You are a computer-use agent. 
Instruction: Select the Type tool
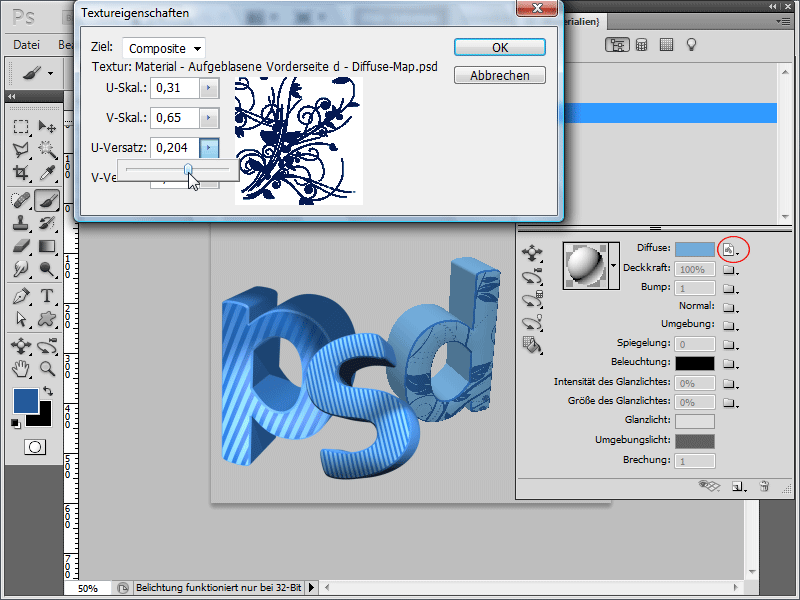click(x=47, y=296)
